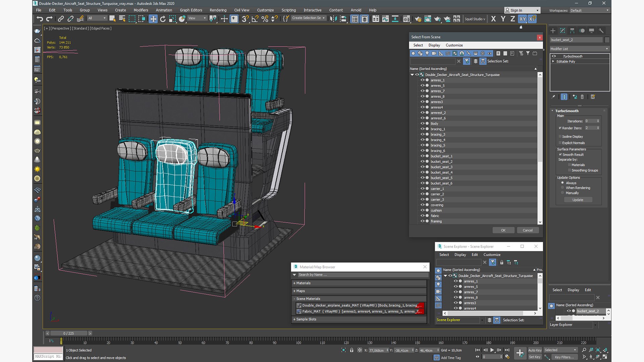Activate the Select and Rotate tool
Viewport: 644px width, 362px height.
pyautogui.click(x=163, y=19)
